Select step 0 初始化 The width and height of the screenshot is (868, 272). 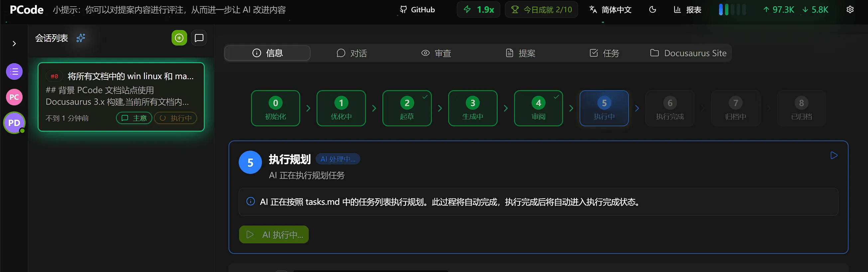click(275, 108)
